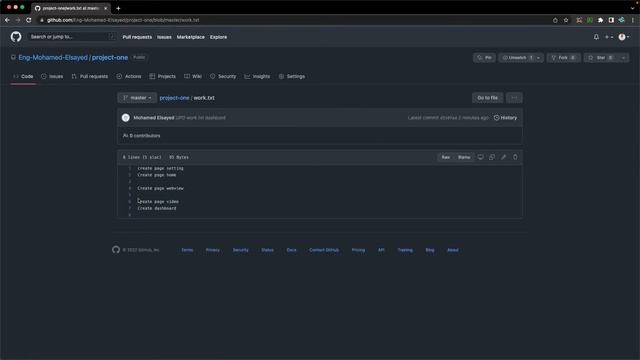The image size is (640, 360).
Task: Delete work.txt using trash icon
Action: tap(515, 157)
